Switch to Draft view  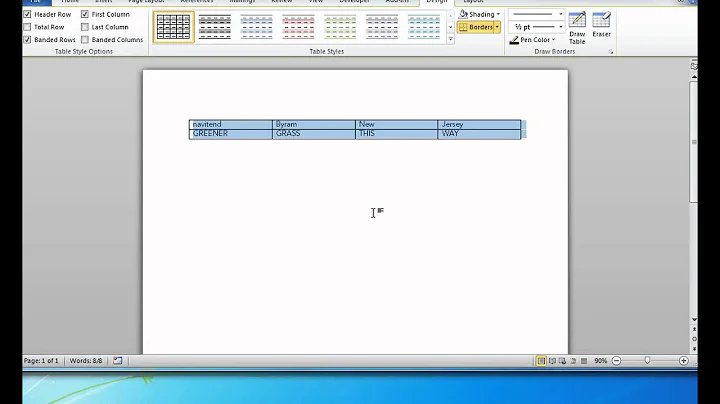(584, 361)
